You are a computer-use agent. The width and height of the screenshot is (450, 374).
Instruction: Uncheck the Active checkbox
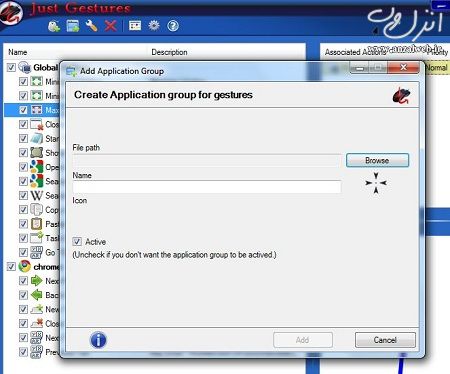pos(77,241)
